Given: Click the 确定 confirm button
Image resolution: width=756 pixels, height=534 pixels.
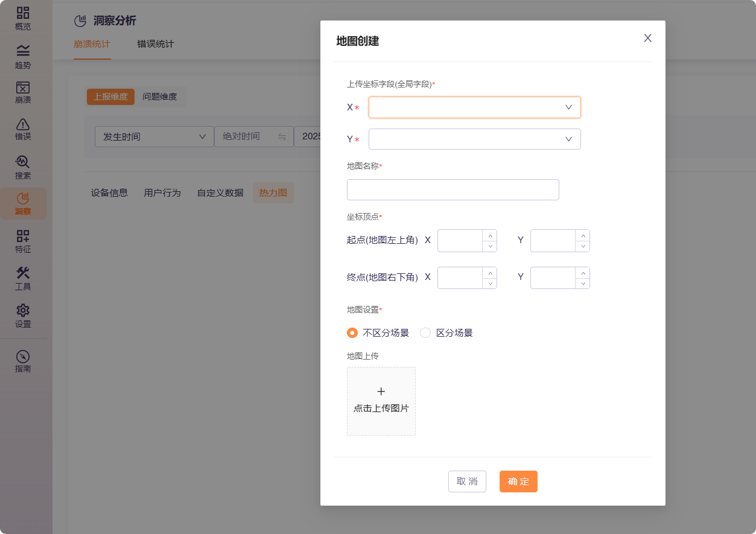Looking at the screenshot, I should (518, 482).
